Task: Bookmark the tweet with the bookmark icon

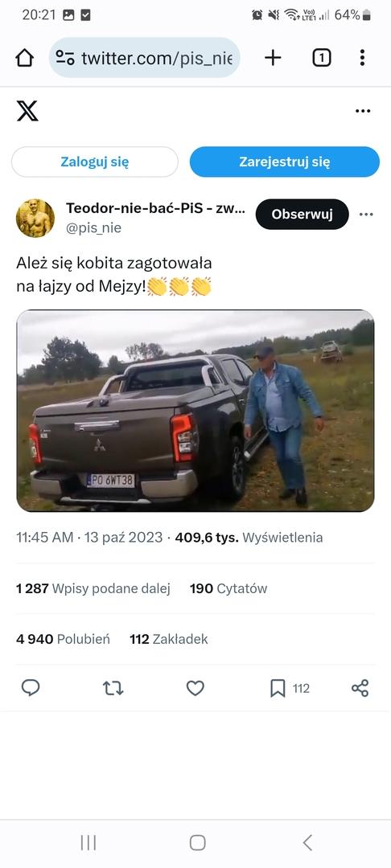Action: pyautogui.click(x=278, y=689)
